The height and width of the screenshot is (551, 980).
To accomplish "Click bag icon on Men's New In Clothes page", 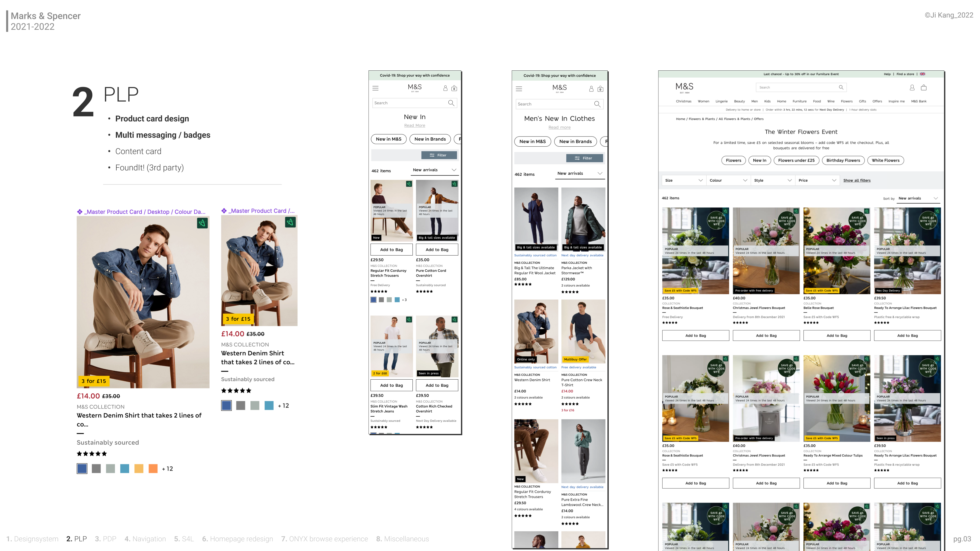I will [600, 89].
